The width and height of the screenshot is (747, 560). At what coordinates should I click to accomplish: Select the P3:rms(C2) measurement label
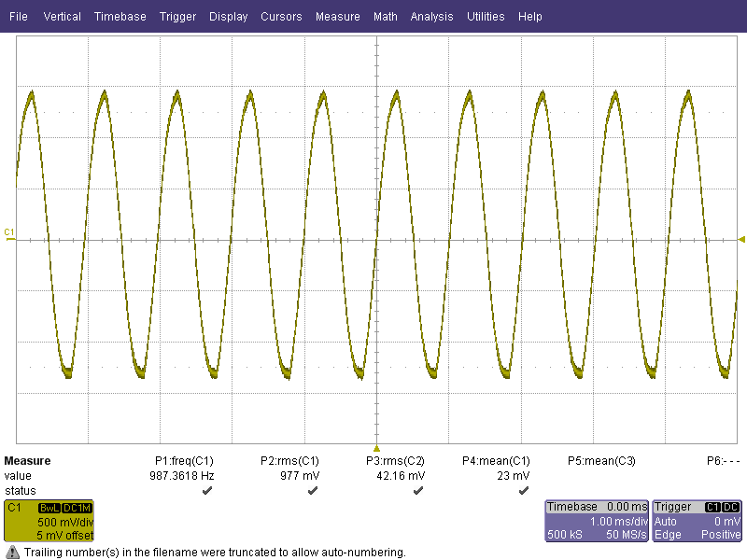click(x=395, y=461)
